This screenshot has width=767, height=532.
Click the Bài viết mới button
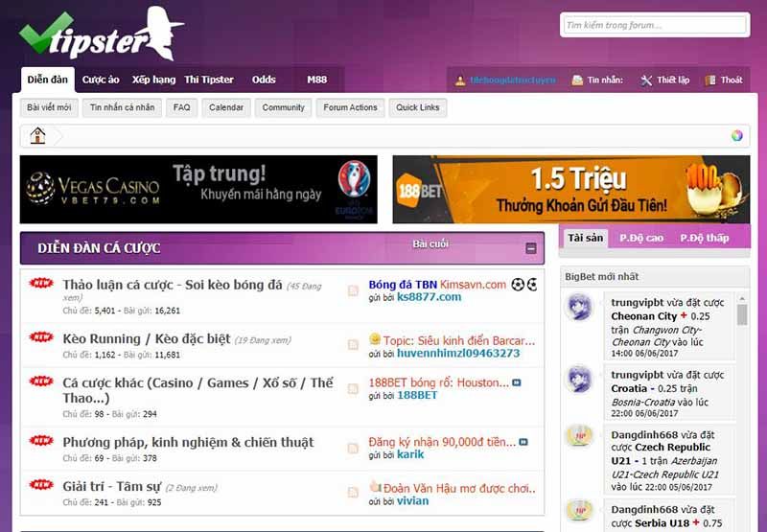point(48,107)
